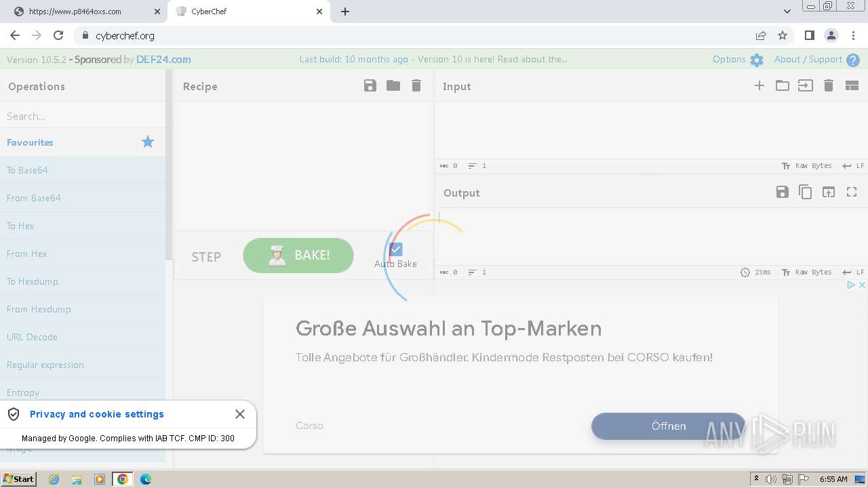The height and width of the screenshot is (488, 868).
Task: Open About / Support help icon
Action: click(853, 60)
